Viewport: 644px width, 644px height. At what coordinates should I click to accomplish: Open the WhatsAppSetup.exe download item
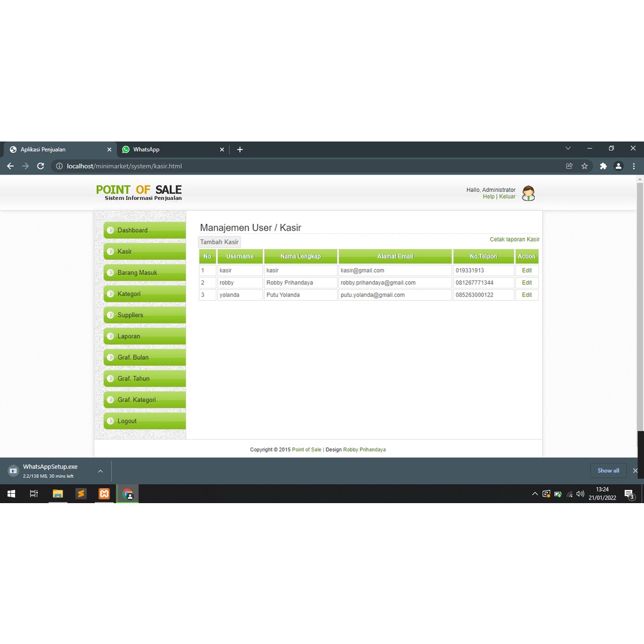pos(49,470)
